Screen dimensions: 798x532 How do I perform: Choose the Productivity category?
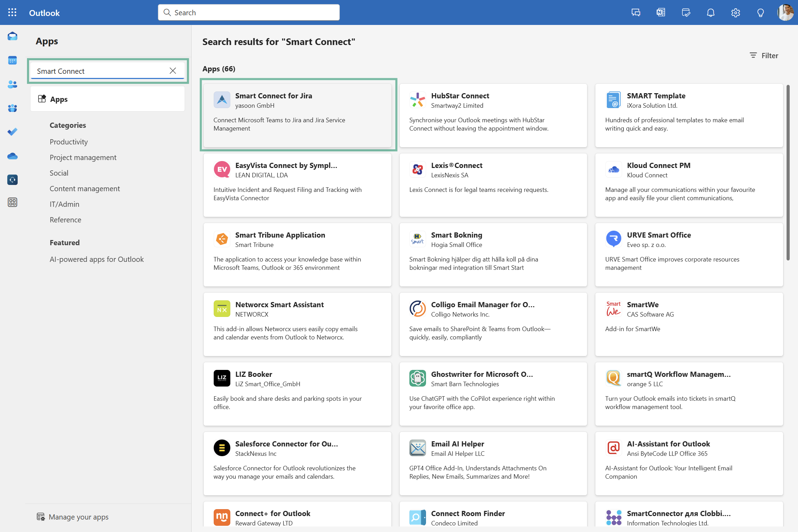69,142
